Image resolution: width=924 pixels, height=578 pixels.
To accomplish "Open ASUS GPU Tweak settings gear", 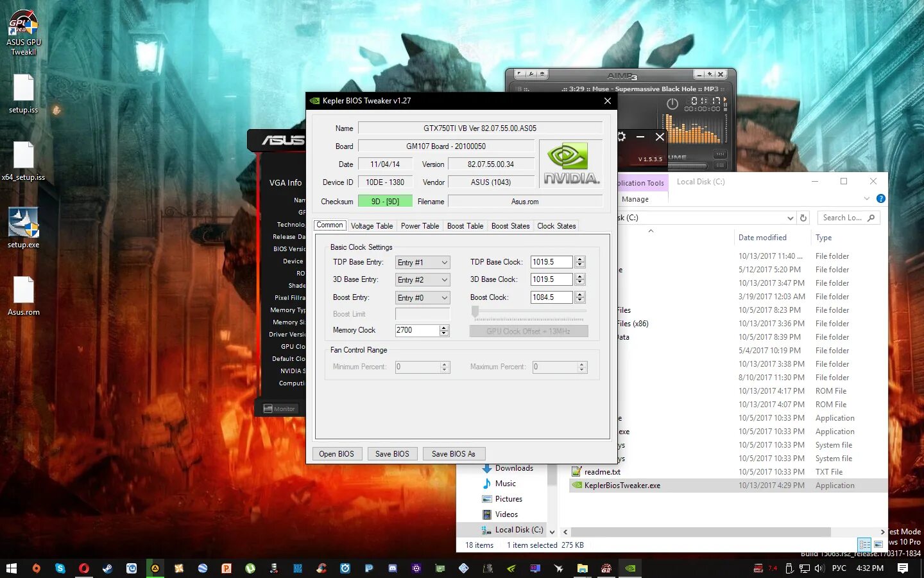I will (620, 137).
